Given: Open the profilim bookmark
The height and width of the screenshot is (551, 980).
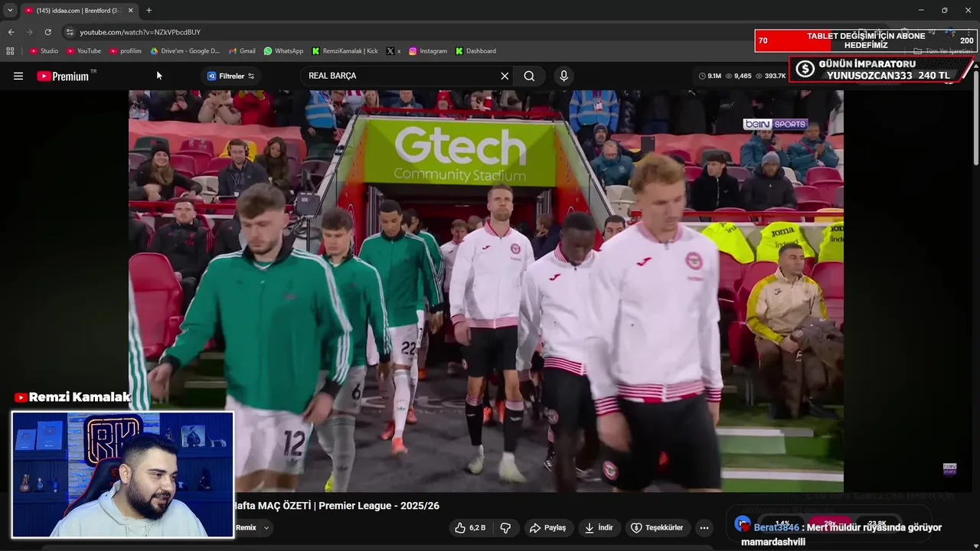Looking at the screenshot, I should (x=126, y=51).
